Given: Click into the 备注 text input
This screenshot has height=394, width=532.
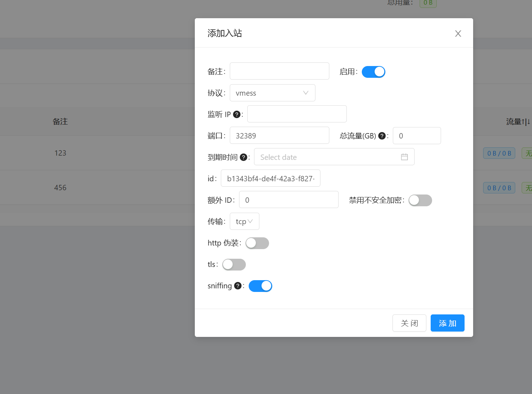Looking at the screenshot, I should 279,71.
